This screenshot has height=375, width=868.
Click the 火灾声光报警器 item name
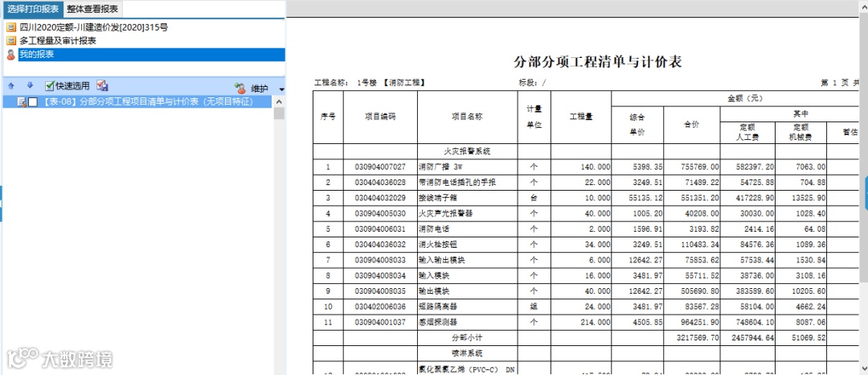[445, 213]
